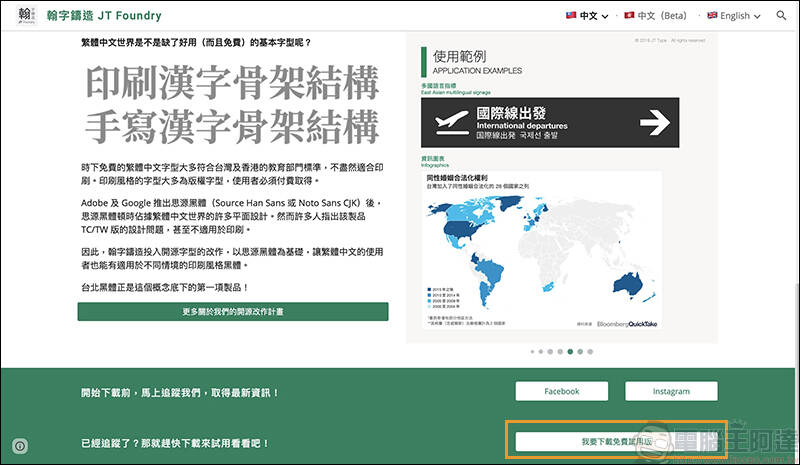800x465 pixels.
Task: Click the UK flag icon beside English
Action: point(712,15)
